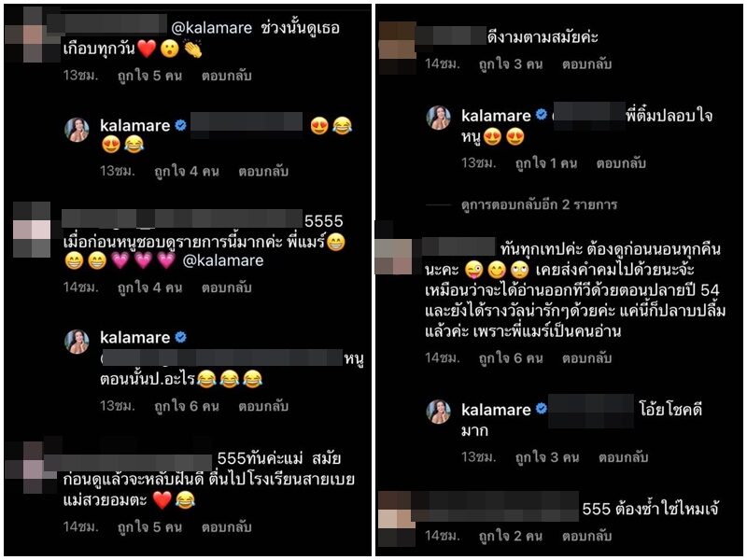View the 5 likes on the 'ช่วงนั้นดูเธอ' comment
This screenshot has height=560, width=747.
click(x=149, y=77)
